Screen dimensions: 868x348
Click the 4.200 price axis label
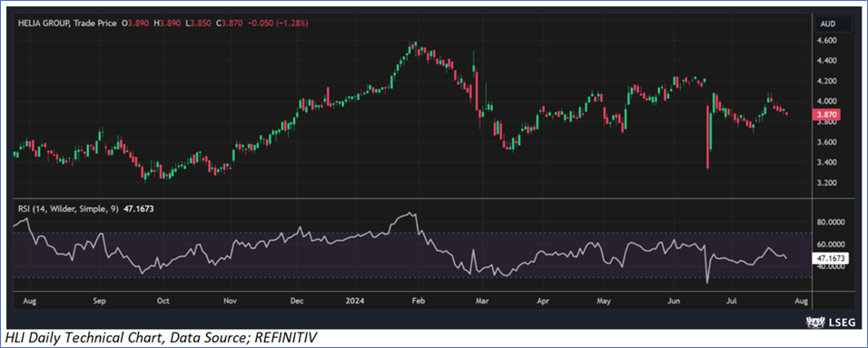click(x=827, y=81)
